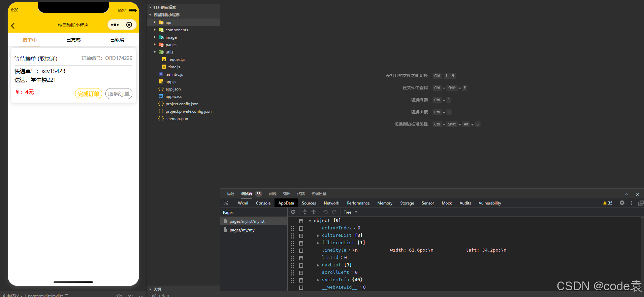Collapse the utils folder

pos(155,52)
